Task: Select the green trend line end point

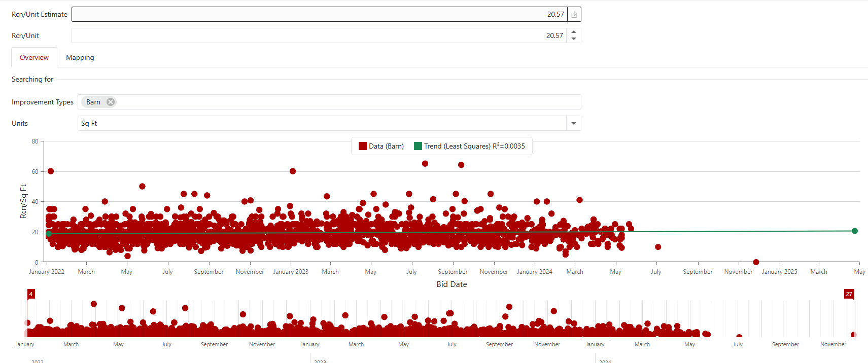Action: click(855, 231)
